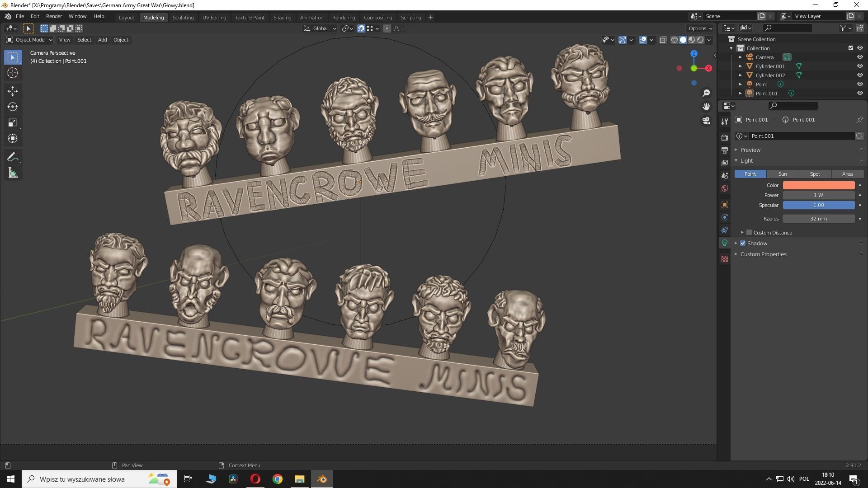Screen dimensions: 868x488
Task: Select the Measure ruler tool
Action: point(13,173)
